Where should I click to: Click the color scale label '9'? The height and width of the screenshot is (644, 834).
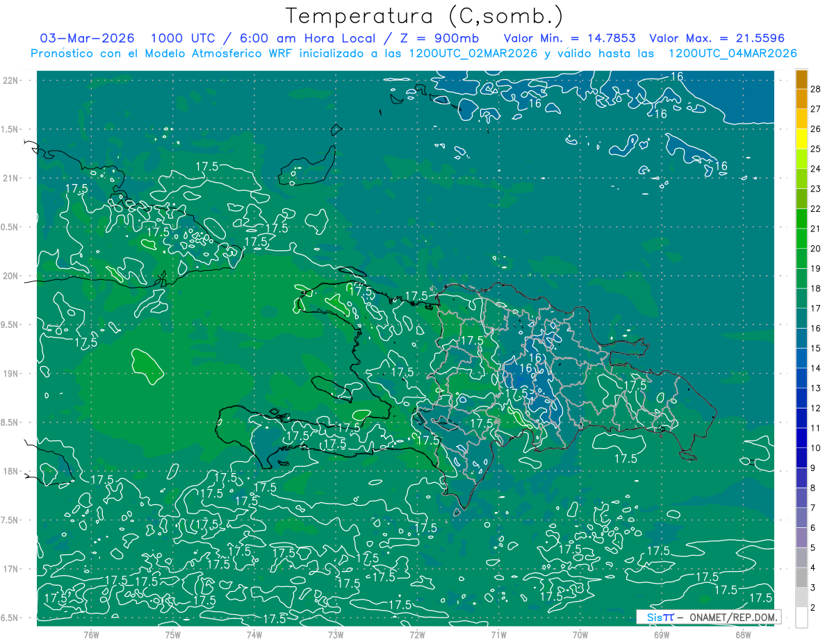coord(814,468)
